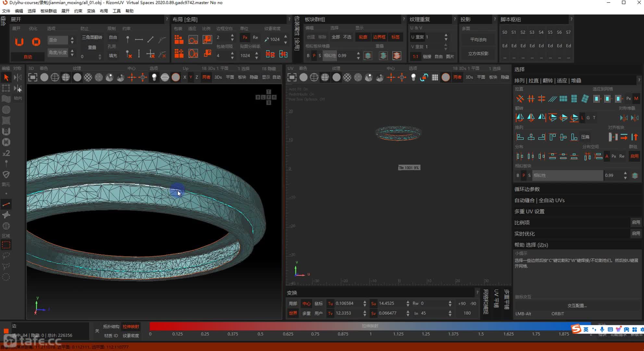Click the 自动 button in unfold panel
Viewport: 644px width, 351px height.
(x=28, y=57)
